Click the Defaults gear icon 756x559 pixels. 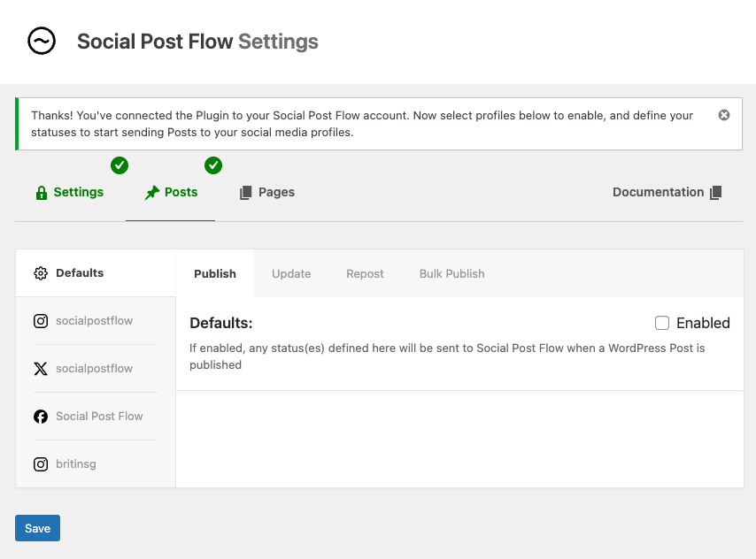pyautogui.click(x=41, y=273)
